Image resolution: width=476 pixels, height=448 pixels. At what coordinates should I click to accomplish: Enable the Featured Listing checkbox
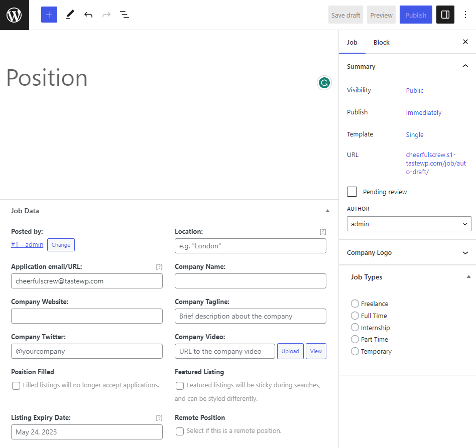tap(180, 385)
